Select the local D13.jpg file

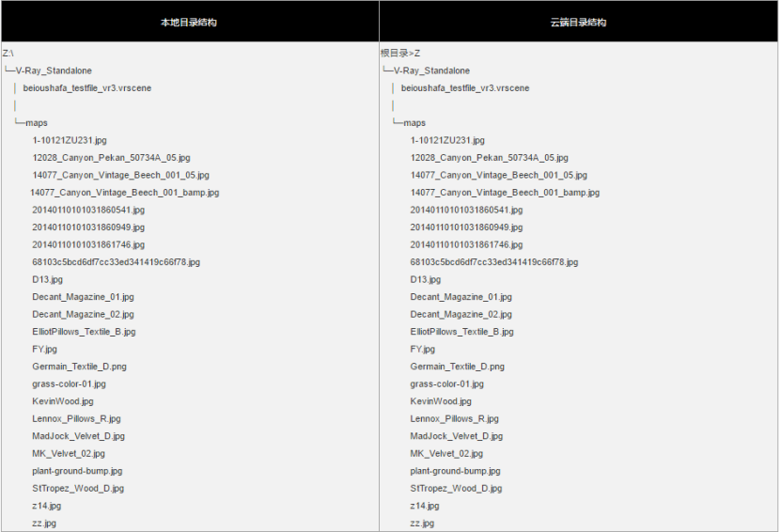[x=47, y=279]
